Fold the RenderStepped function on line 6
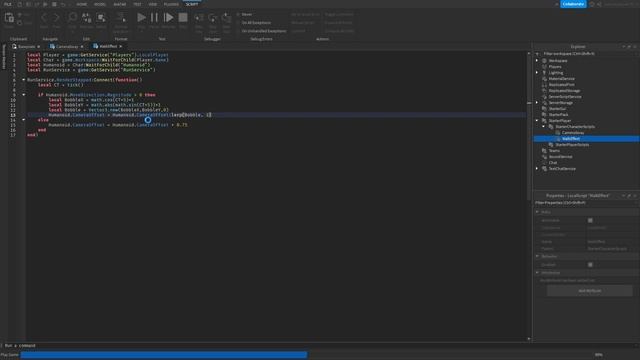The image size is (640, 360). point(24,80)
